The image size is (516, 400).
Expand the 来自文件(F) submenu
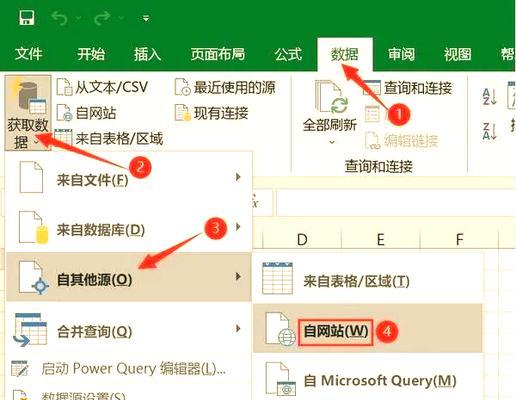coord(129,177)
